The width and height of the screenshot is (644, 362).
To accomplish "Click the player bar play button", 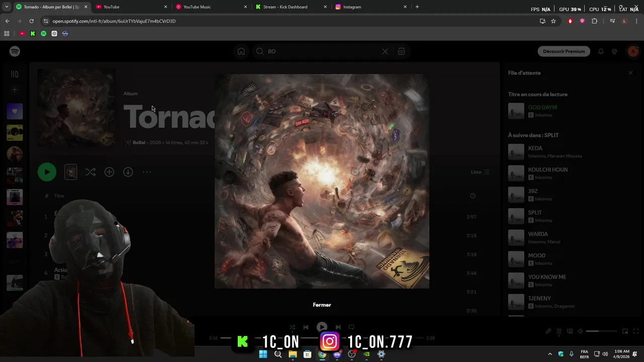I will click(x=322, y=327).
